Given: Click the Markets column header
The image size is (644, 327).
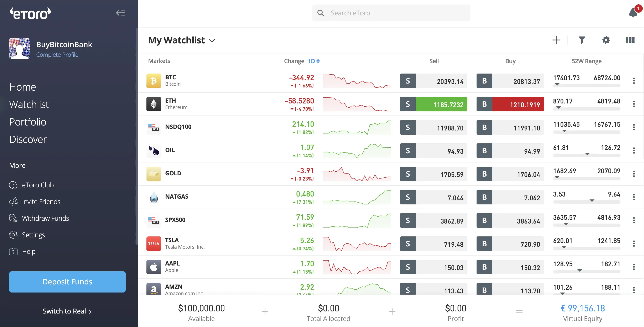Looking at the screenshot, I should point(159,61).
